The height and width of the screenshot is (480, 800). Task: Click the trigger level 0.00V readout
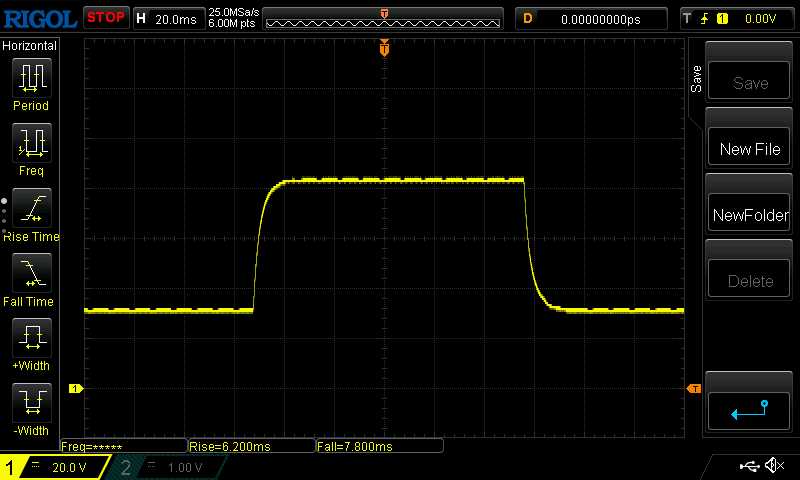[x=760, y=19]
